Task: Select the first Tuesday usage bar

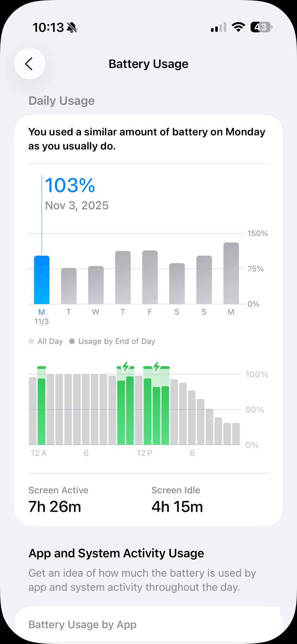Action: (x=69, y=286)
